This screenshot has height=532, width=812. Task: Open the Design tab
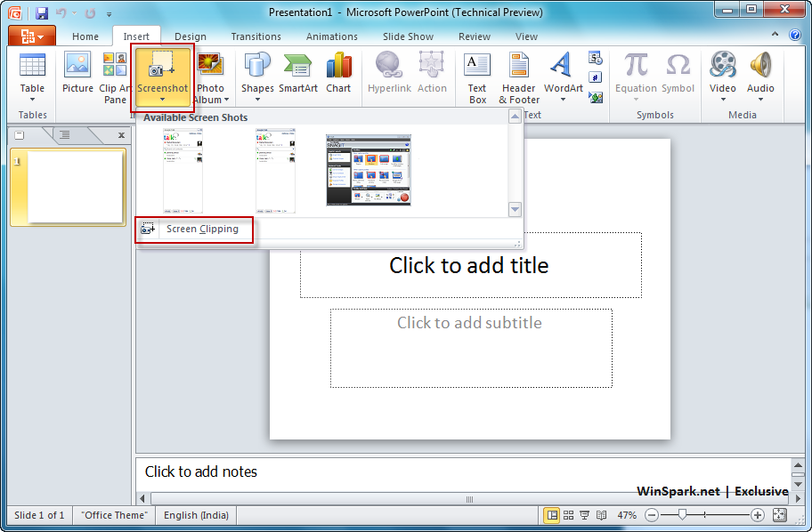click(x=190, y=36)
